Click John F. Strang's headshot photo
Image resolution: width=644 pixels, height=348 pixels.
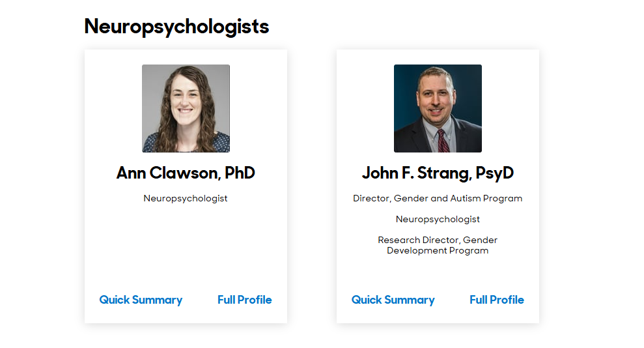click(x=438, y=108)
